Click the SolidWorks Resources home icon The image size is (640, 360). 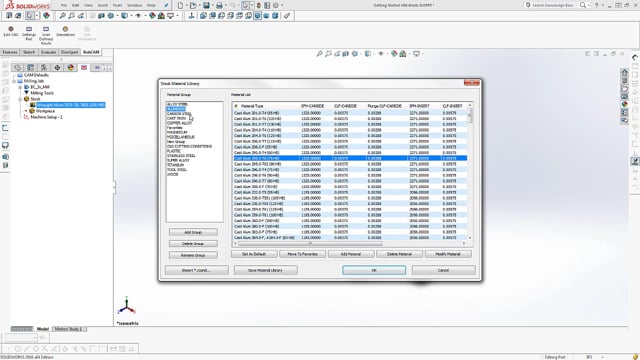pyautogui.click(x=624, y=72)
